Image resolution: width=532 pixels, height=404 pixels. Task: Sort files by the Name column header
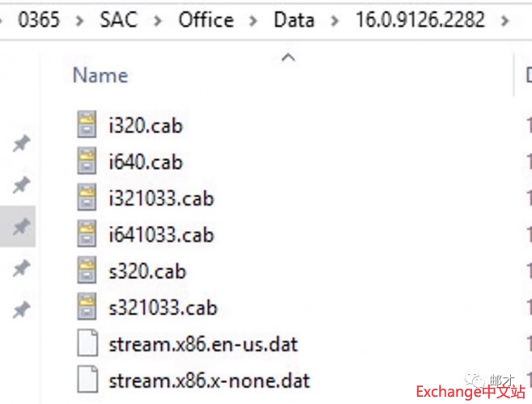(100, 75)
